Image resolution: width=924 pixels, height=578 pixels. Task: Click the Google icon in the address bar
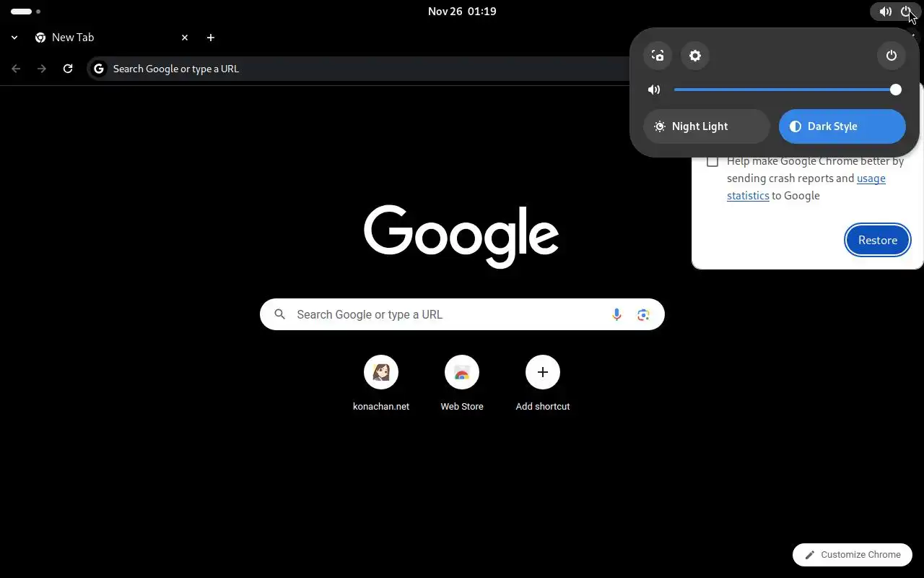point(99,69)
